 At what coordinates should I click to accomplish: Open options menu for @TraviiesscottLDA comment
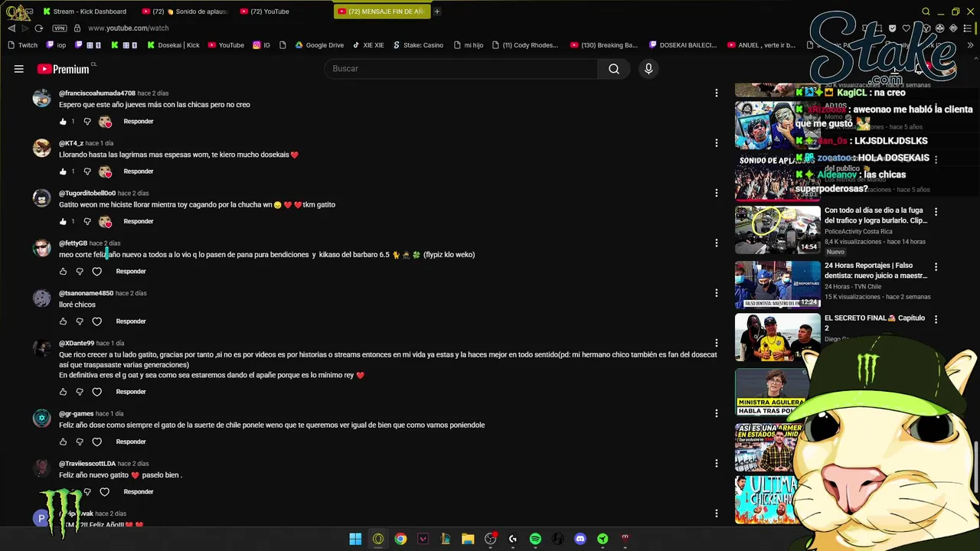tap(717, 464)
